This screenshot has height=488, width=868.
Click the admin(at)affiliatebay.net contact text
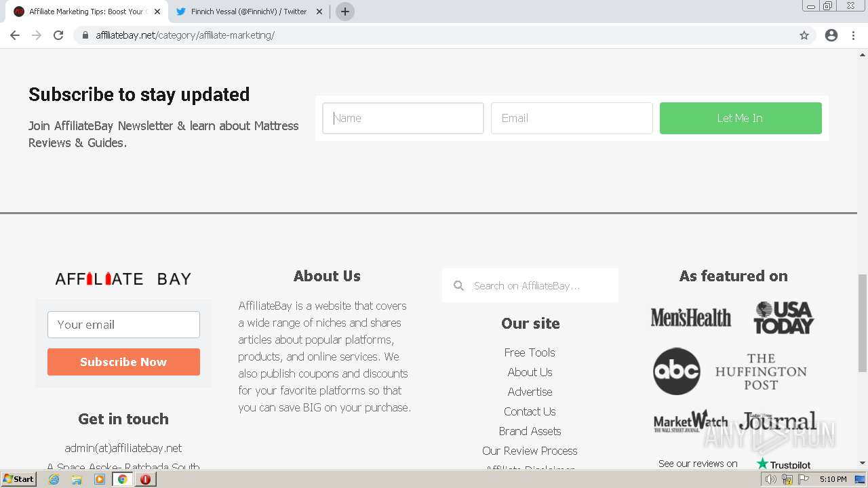pos(123,448)
